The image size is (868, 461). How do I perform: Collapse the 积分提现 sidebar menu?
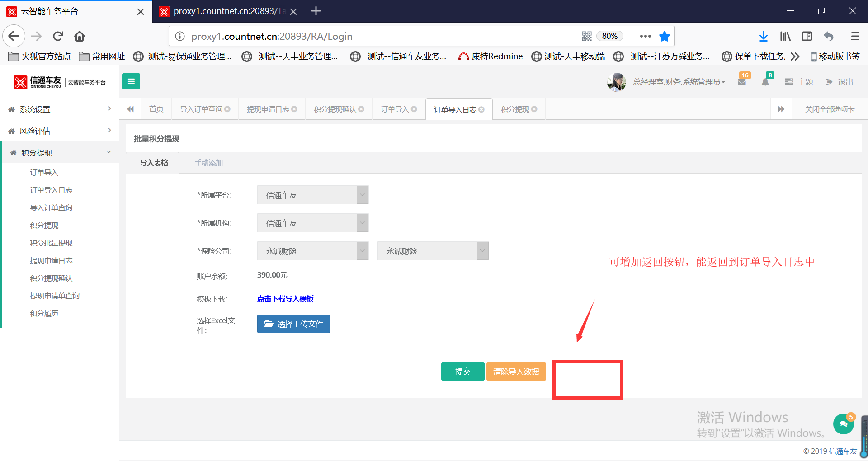click(60, 152)
